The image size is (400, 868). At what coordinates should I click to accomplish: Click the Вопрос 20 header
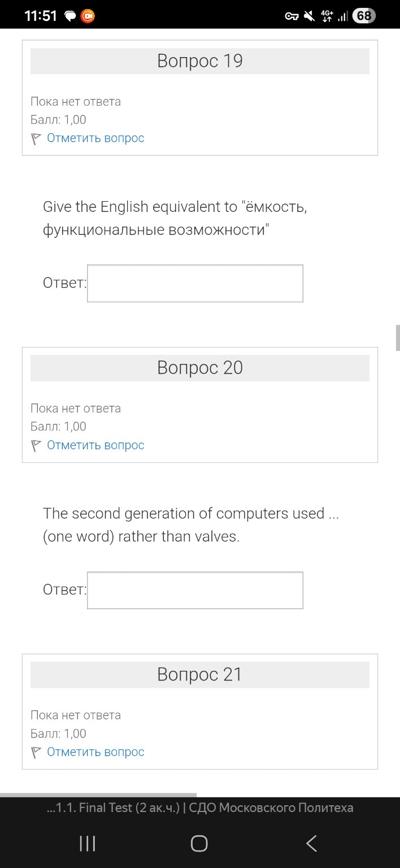[200, 368]
